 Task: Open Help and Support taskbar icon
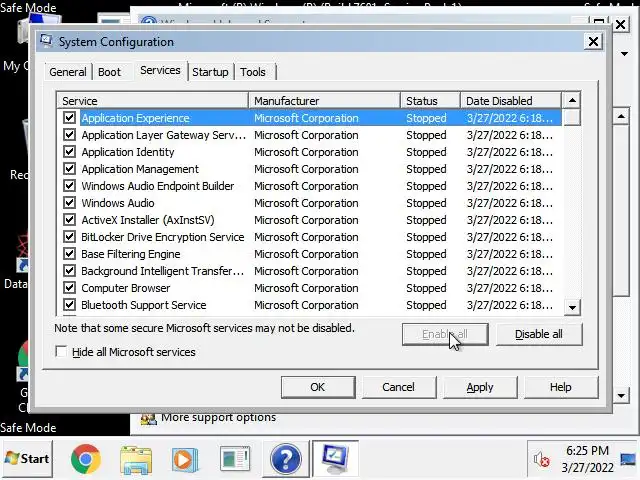[286, 460]
